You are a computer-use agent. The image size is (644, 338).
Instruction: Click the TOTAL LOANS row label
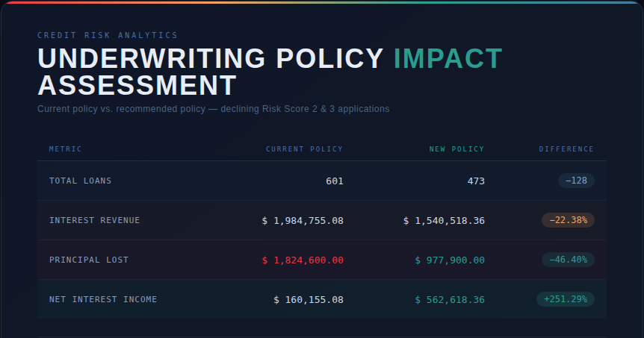click(x=80, y=181)
